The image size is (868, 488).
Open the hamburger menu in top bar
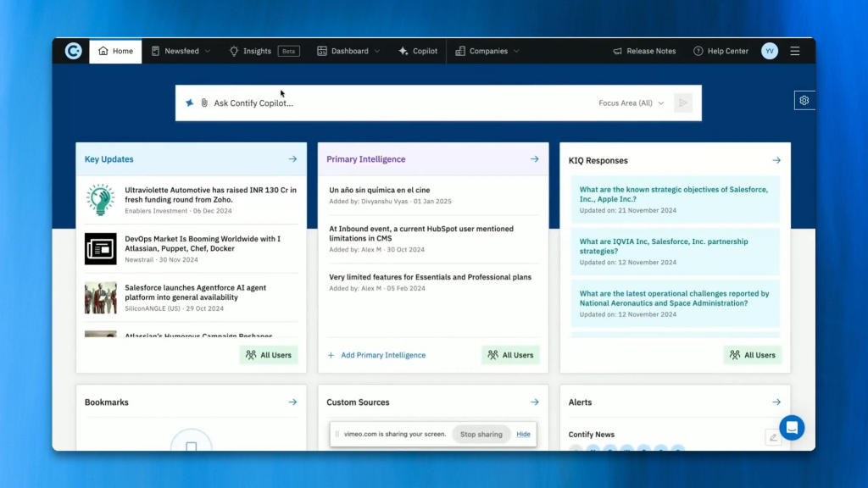794,51
